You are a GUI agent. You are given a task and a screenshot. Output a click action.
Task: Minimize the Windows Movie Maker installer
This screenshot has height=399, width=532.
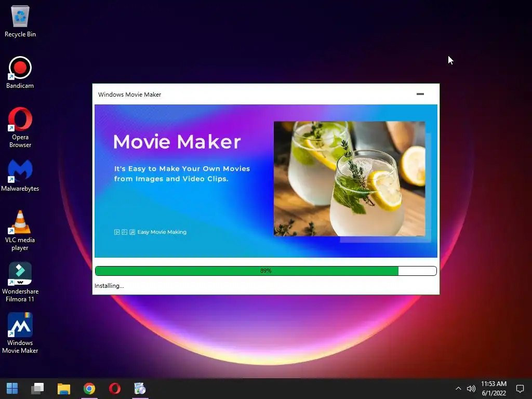(420, 94)
